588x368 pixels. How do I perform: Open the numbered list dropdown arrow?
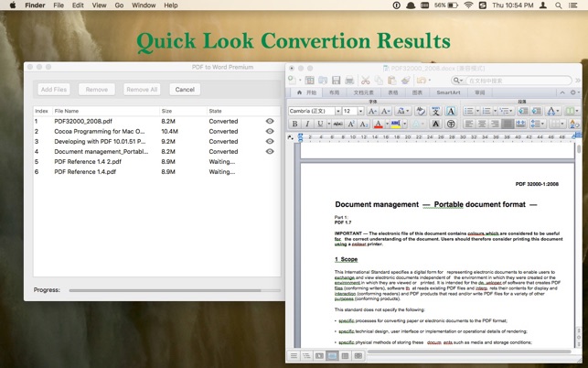pos(495,111)
